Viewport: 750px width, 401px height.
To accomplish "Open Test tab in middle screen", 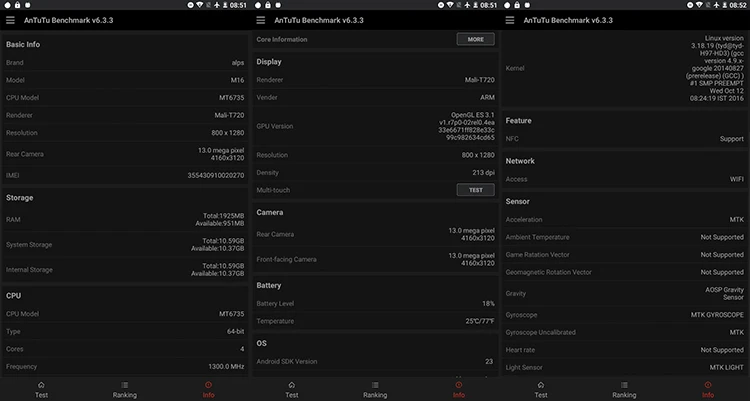I will [292, 390].
